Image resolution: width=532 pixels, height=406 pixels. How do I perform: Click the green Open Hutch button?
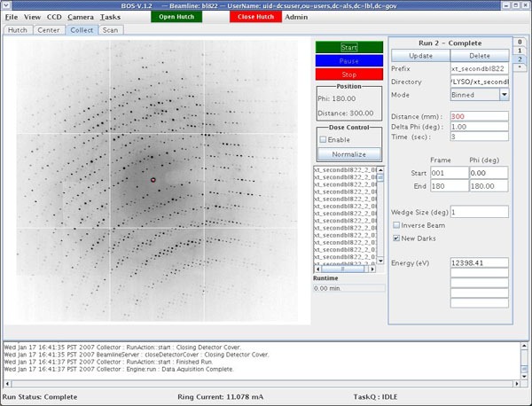coord(176,16)
